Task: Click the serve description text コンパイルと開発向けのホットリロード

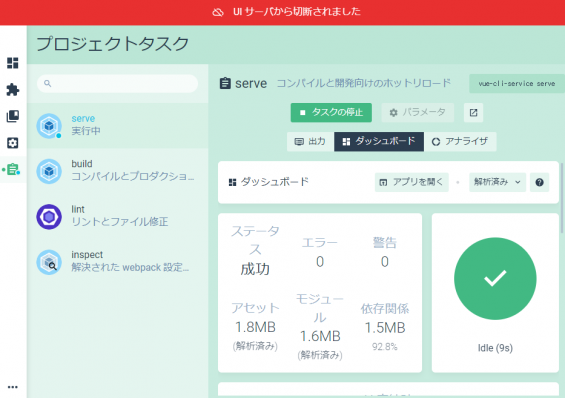Action: click(x=364, y=83)
